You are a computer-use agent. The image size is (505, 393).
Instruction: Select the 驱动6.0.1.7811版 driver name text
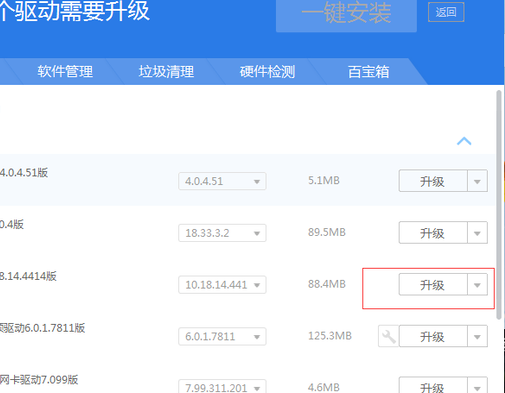pyautogui.click(x=42, y=328)
